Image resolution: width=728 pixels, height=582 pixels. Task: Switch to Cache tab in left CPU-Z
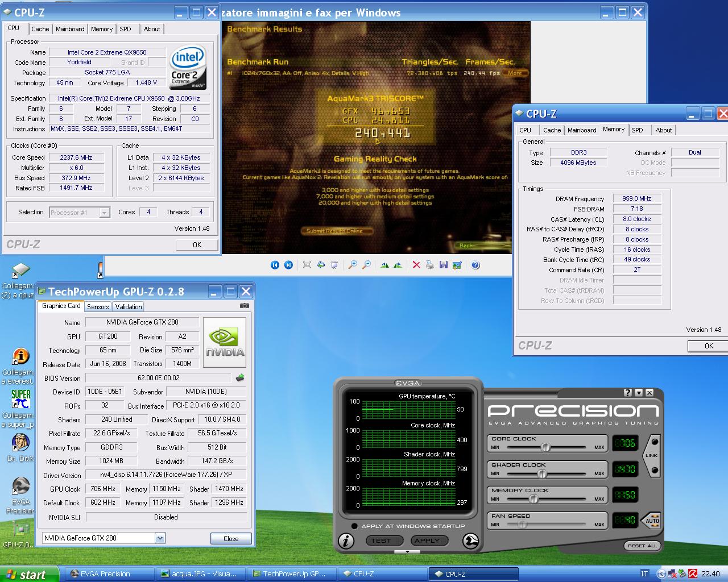pyautogui.click(x=40, y=29)
